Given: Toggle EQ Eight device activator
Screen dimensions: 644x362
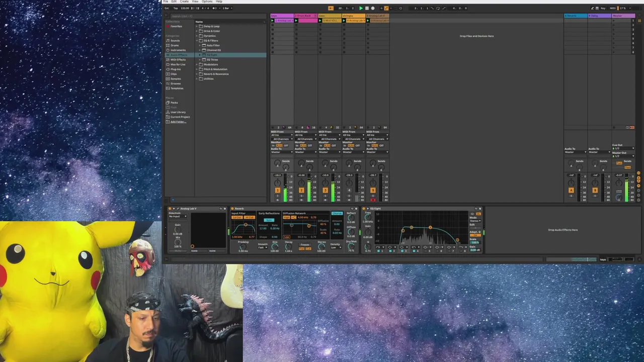Looking at the screenshot, I should coord(364,209).
